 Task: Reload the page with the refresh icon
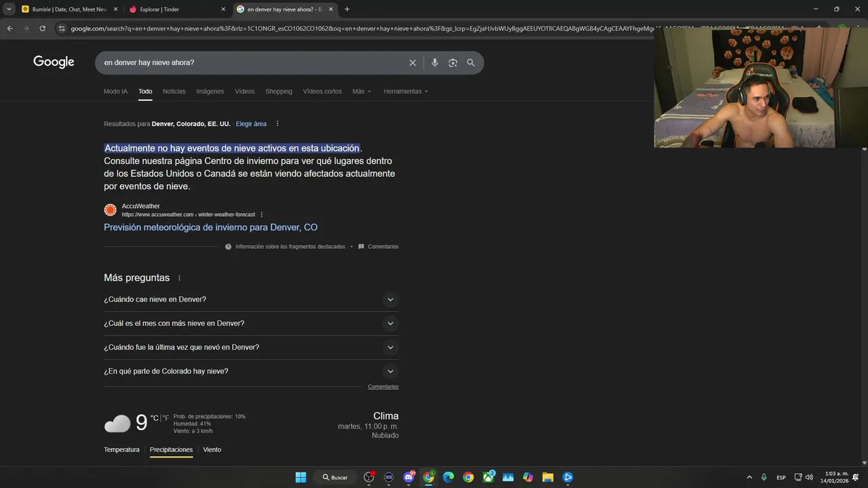(42, 28)
